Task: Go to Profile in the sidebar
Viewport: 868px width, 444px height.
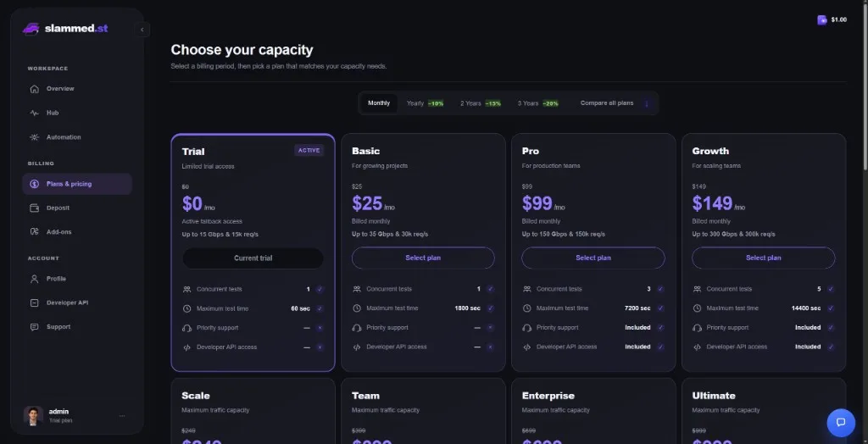Action: [77, 279]
